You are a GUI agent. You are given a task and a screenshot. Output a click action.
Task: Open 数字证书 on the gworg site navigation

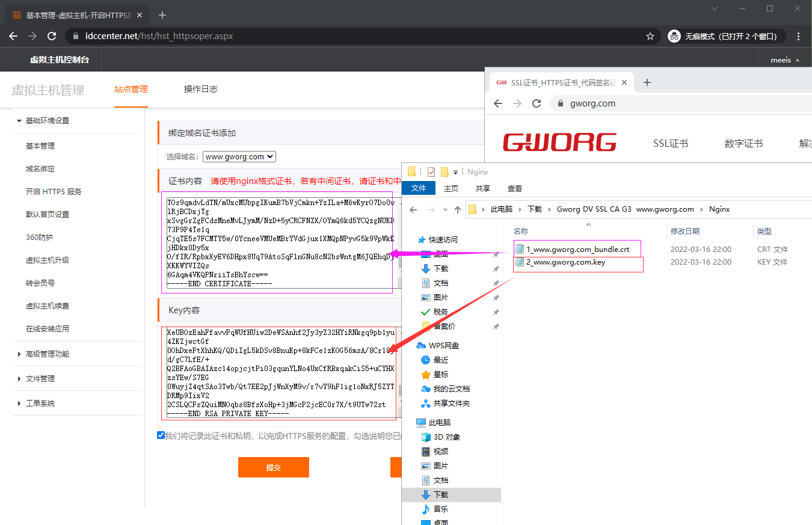(743, 143)
